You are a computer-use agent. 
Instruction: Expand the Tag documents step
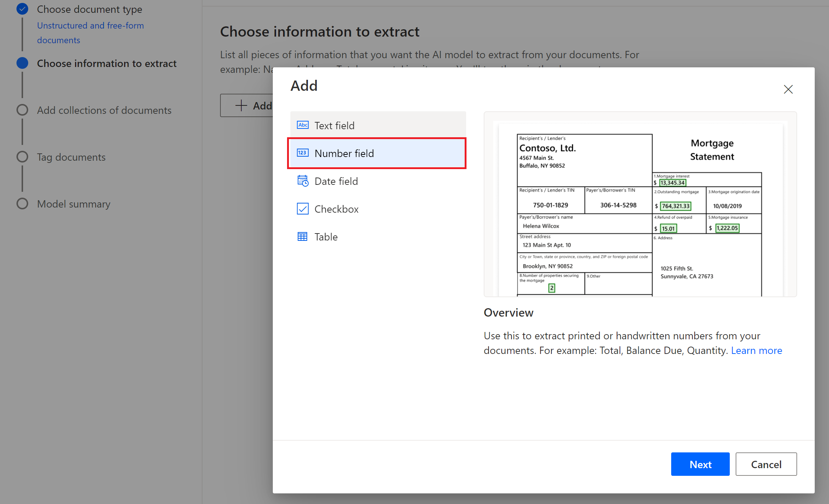click(x=70, y=157)
